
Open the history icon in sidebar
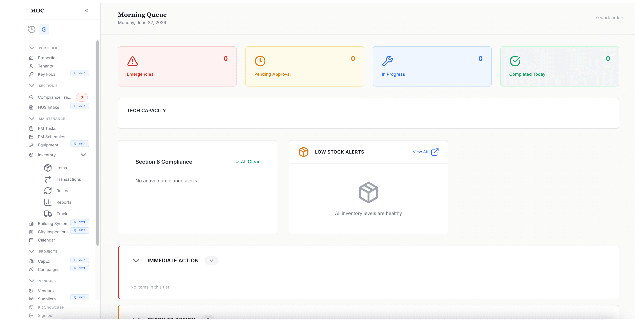(32, 29)
